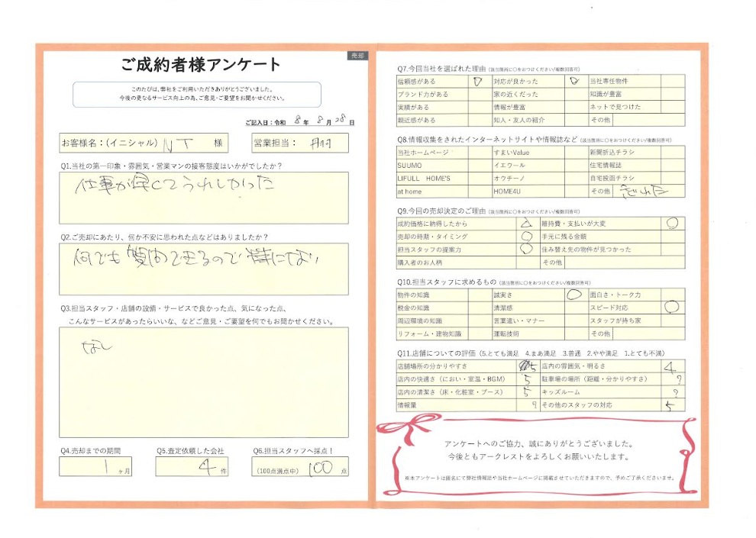Toggle the circle cell for 誠実さ

click(x=576, y=295)
